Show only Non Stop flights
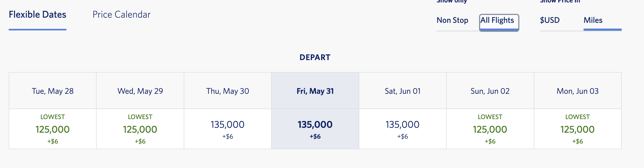644x168 pixels. [452, 20]
